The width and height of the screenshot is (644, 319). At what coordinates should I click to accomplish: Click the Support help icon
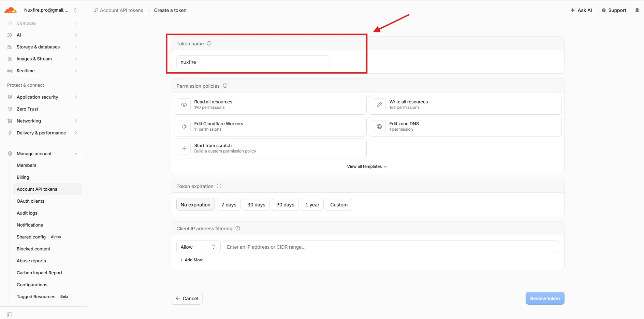click(x=604, y=10)
